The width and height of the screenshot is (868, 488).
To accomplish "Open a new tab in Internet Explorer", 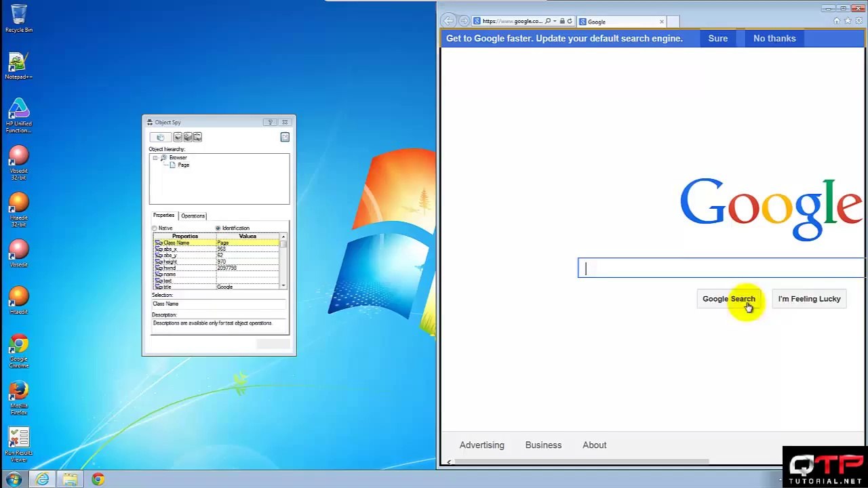I will tap(673, 22).
